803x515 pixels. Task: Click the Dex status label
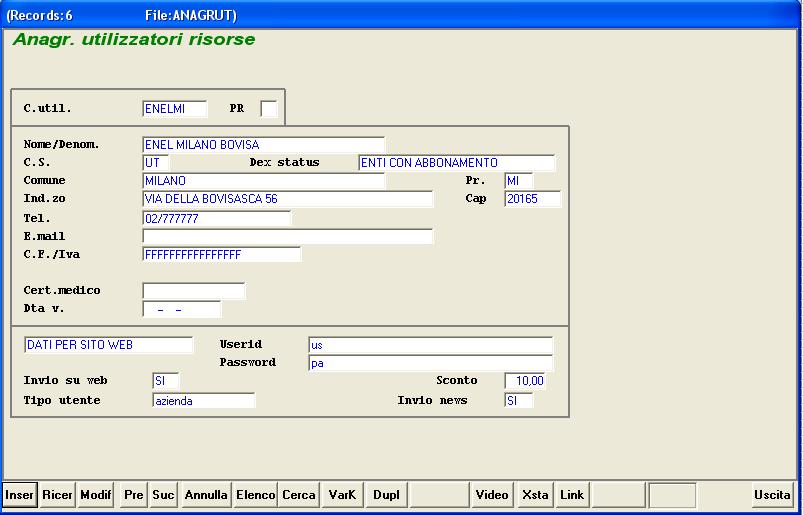(x=284, y=162)
